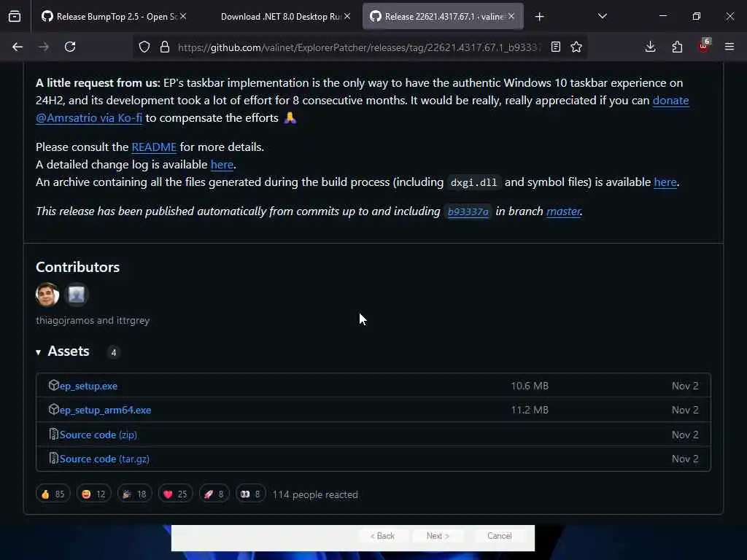Toggle reader view icon

pyautogui.click(x=555, y=47)
